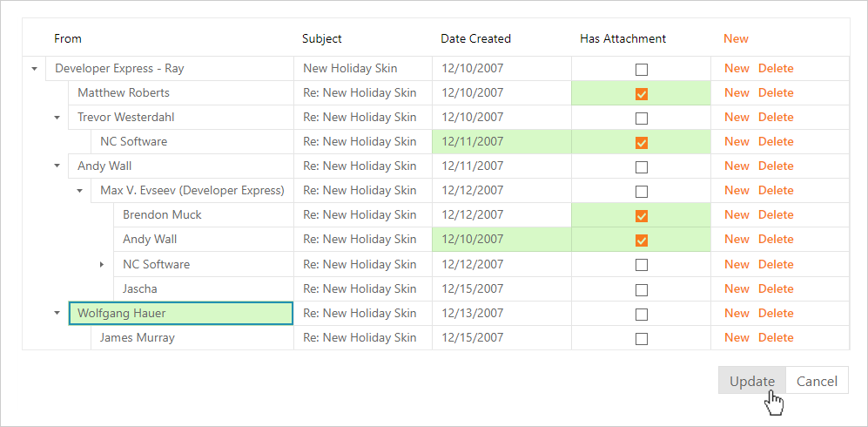Cancel the pending changes

pyautogui.click(x=817, y=381)
